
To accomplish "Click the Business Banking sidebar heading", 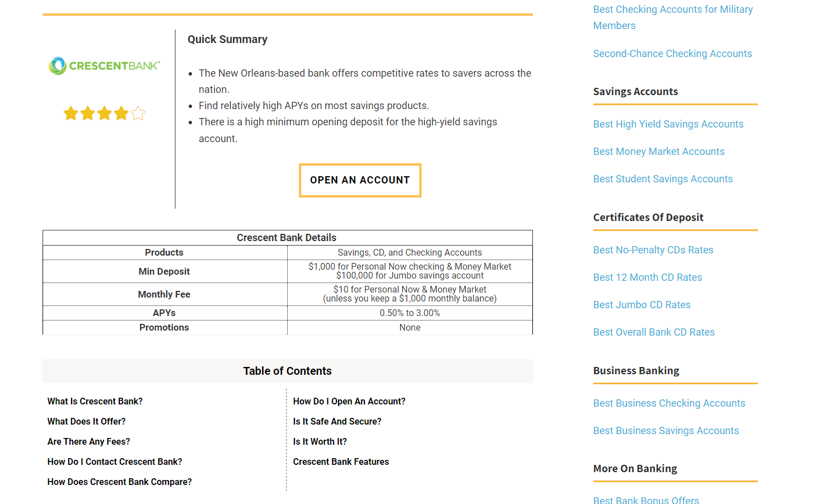I will coord(636,371).
